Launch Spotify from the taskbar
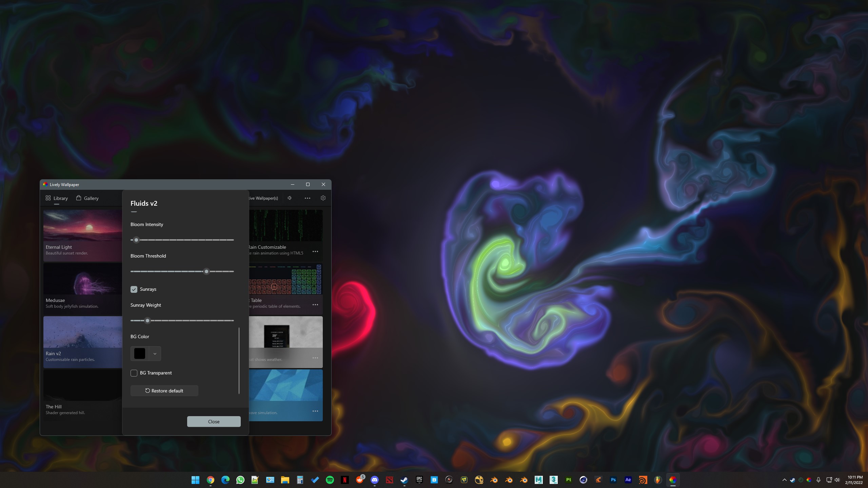The image size is (868, 488). click(x=330, y=480)
